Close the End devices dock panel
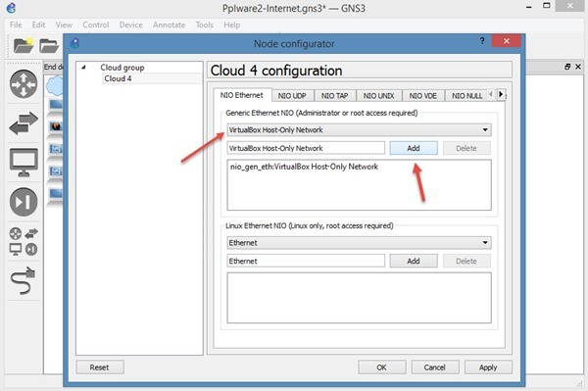 coord(578,67)
